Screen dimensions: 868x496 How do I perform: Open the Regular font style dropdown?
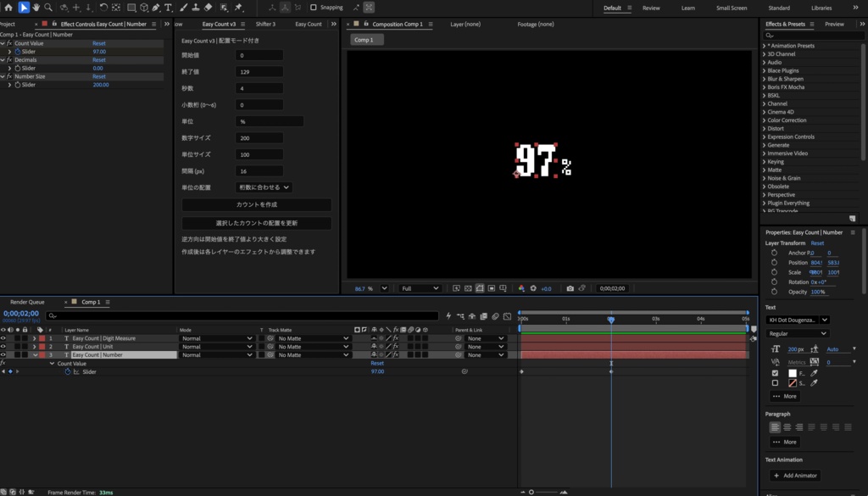click(798, 334)
